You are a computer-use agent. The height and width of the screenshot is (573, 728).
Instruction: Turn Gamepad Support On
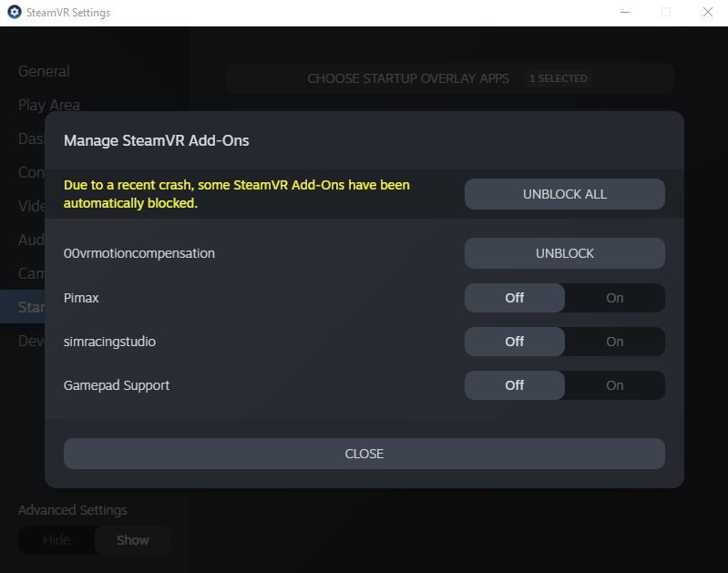tap(615, 385)
